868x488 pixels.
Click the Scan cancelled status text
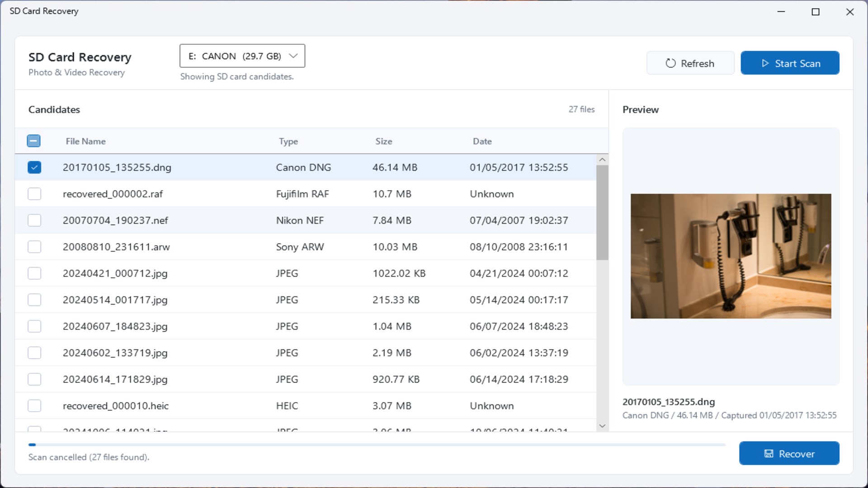coord(89,457)
